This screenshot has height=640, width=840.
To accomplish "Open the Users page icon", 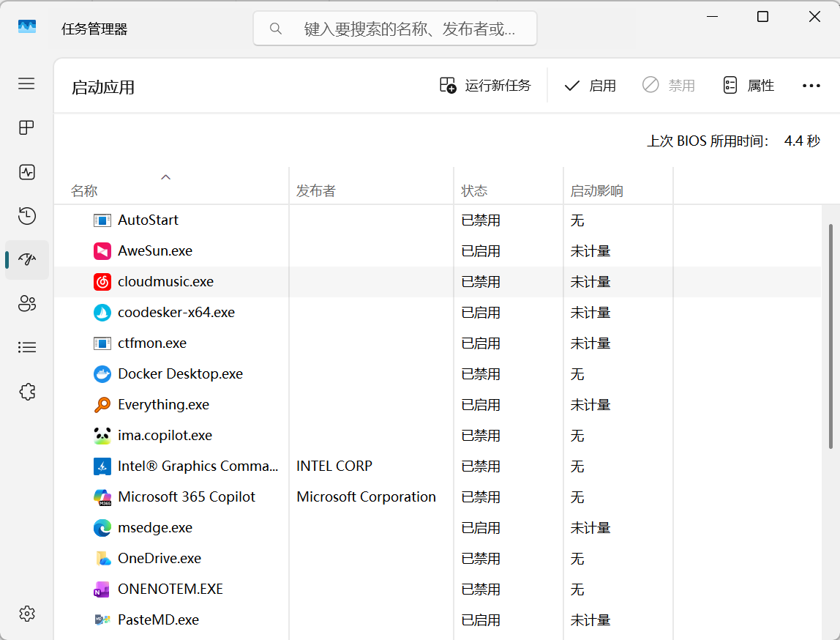I will 27,303.
